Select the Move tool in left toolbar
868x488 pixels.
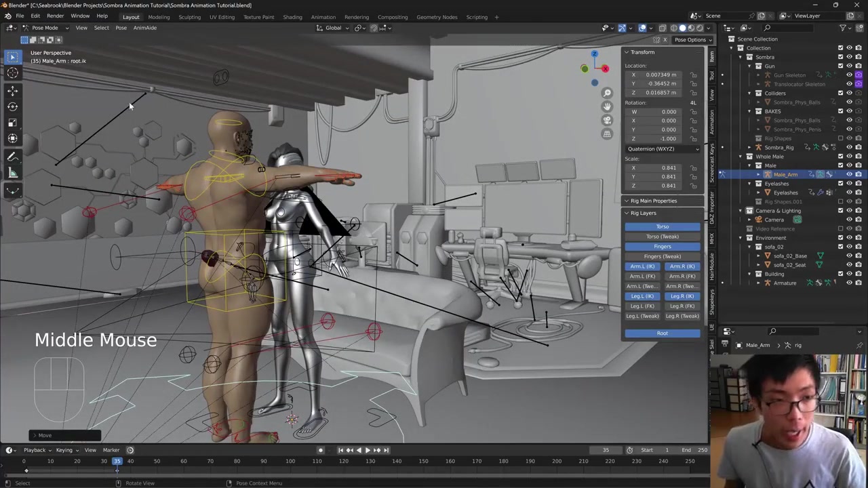(x=12, y=90)
